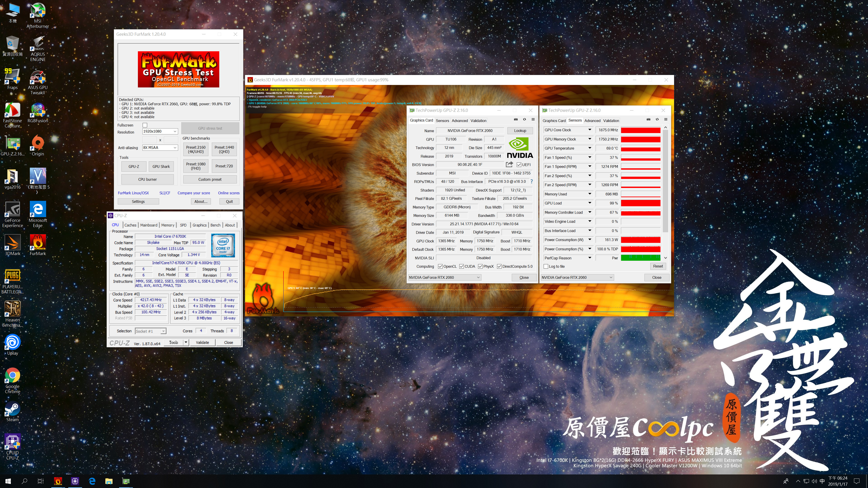
Task: Expand PerfCap Reason sensor dropdown
Action: point(590,258)
